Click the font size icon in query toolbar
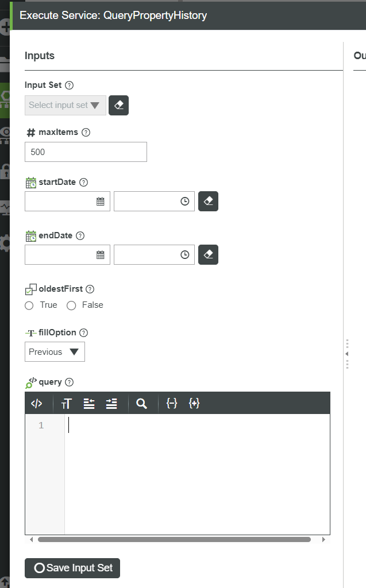366x588 pixels. tap(67, 403)
